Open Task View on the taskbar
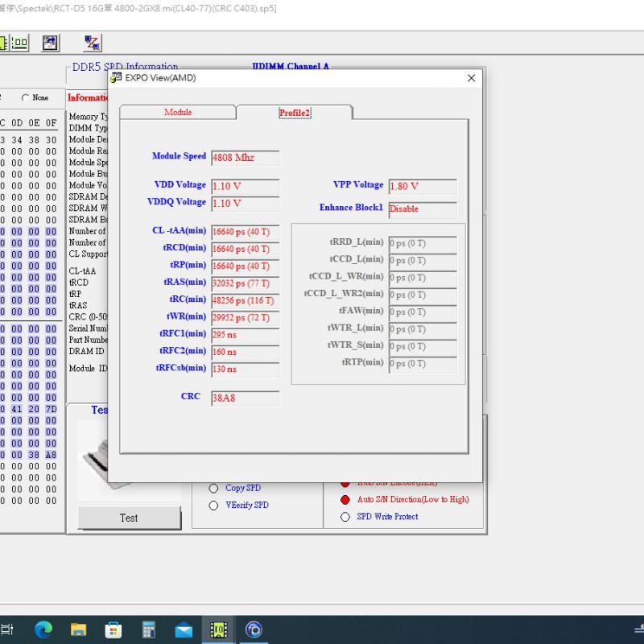644x644 pixels. coord(7,630)
